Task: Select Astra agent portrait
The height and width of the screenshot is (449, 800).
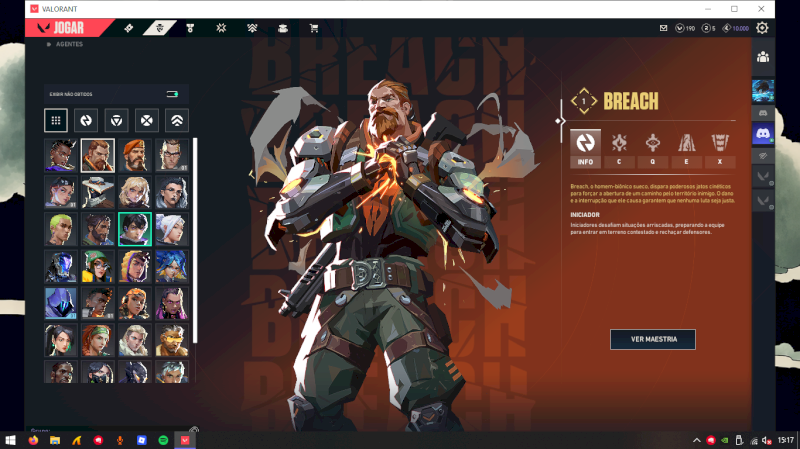Action: pyautogui.click(x=61, y=156)
